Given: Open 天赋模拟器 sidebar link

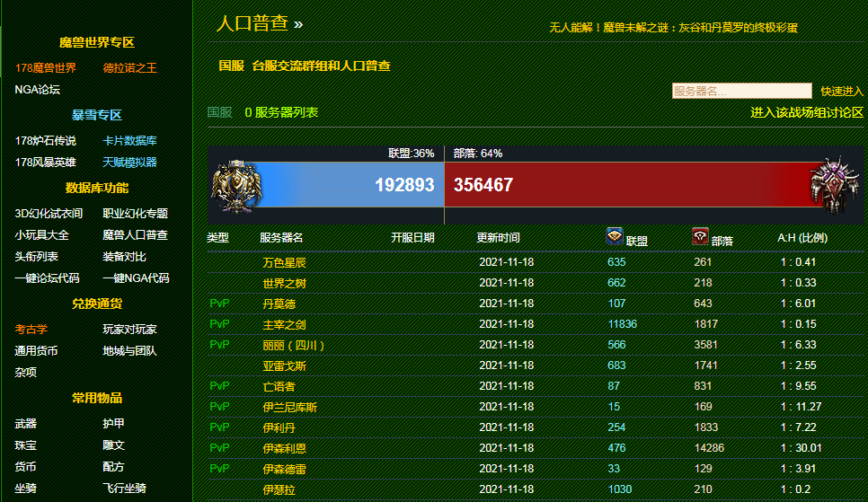Looking at the screenshot, I should tap(129, 163).
